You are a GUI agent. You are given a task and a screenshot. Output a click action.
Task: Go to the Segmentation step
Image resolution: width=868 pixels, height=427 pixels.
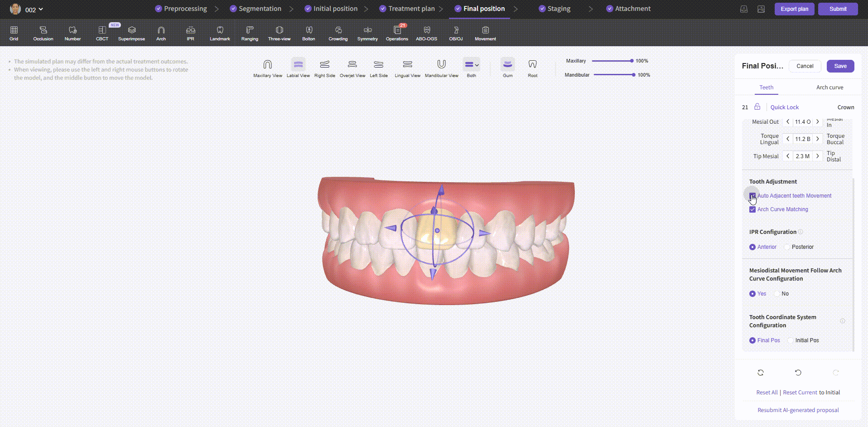pyautogui.click(x=256, y=9)
